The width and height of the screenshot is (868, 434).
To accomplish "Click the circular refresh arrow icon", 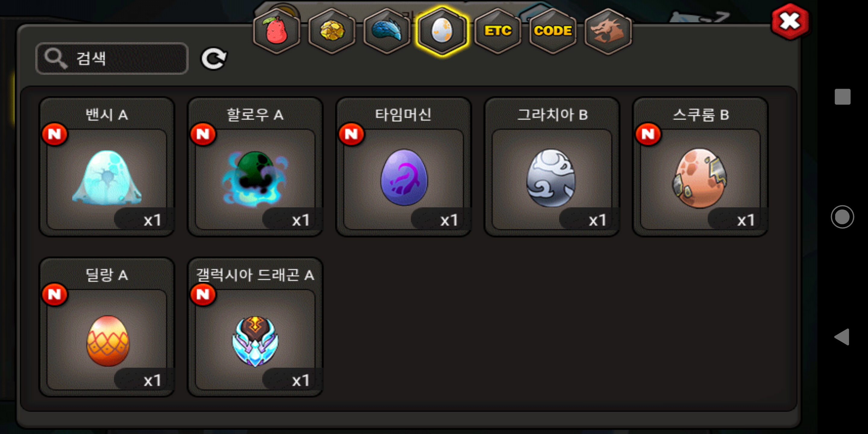I will (x=214, y=59).
